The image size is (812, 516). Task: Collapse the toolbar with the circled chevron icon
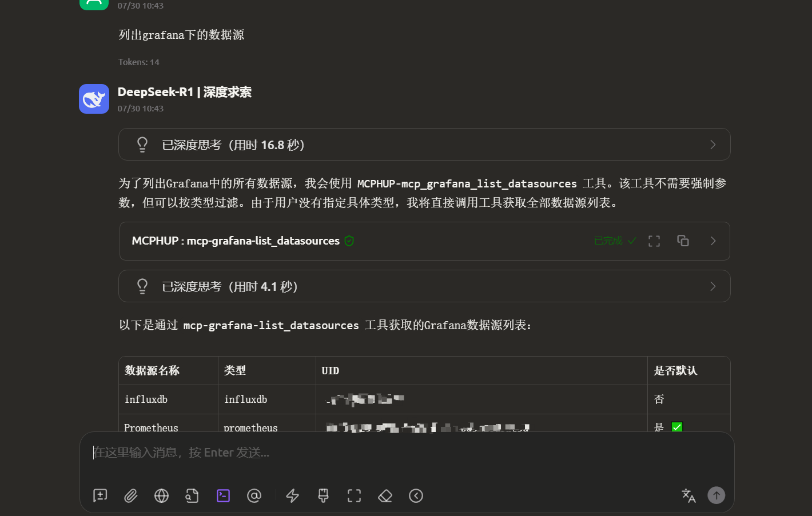416,496
